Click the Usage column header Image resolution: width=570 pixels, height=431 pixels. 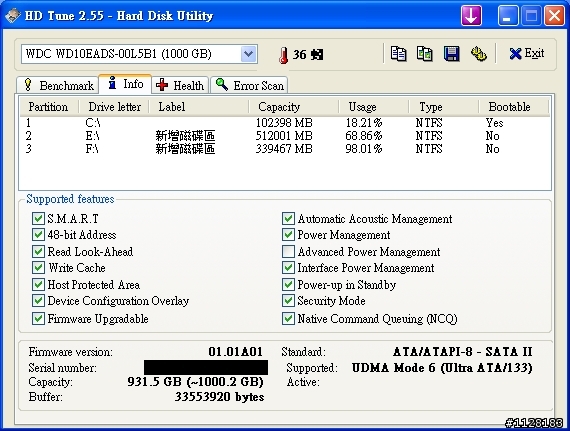coord(374,107)
